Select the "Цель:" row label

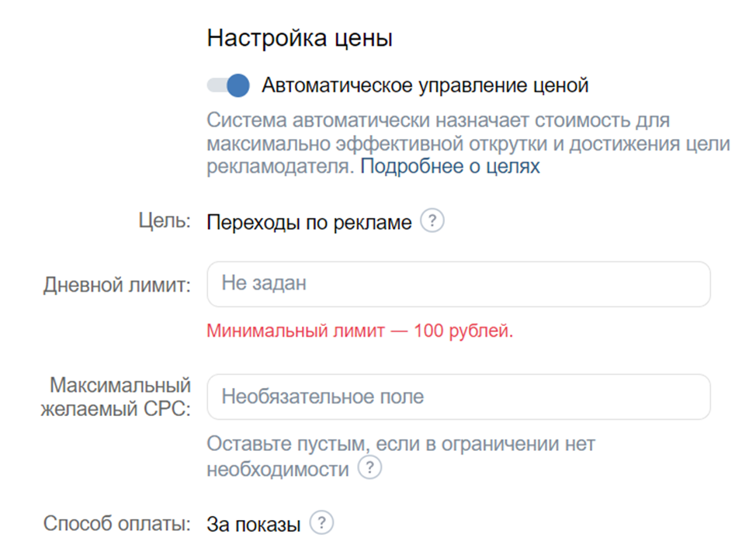tap(165, 221)
